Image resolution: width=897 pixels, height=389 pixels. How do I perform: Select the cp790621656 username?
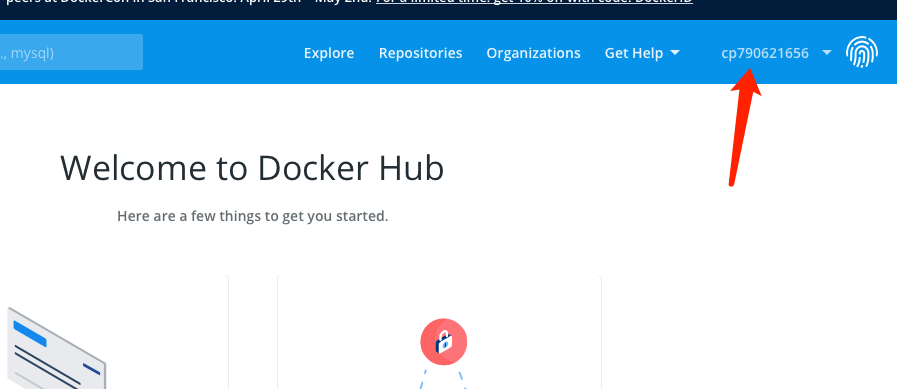click(x=765, y=53)
